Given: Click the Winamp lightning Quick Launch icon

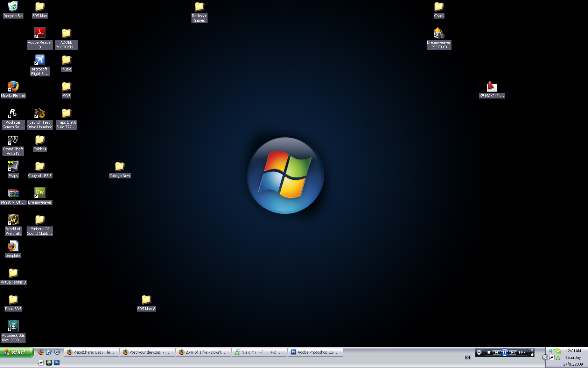Looking at the screenshot, I should [49, 362].
